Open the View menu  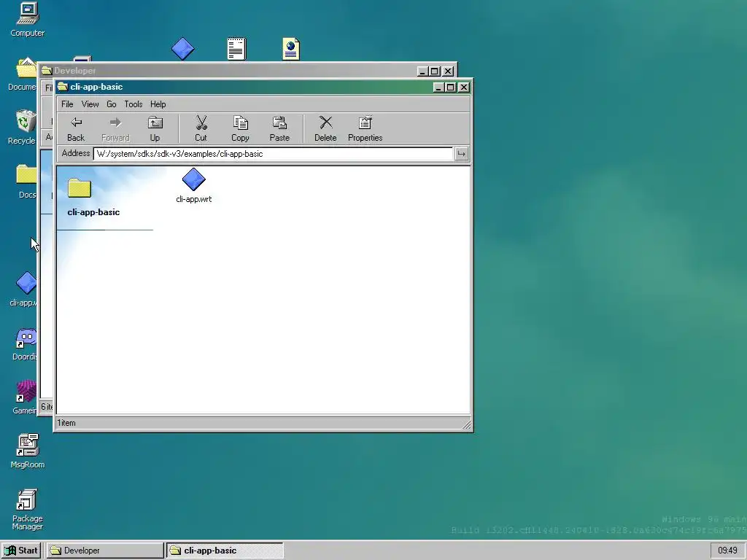[x=90, y=104]
